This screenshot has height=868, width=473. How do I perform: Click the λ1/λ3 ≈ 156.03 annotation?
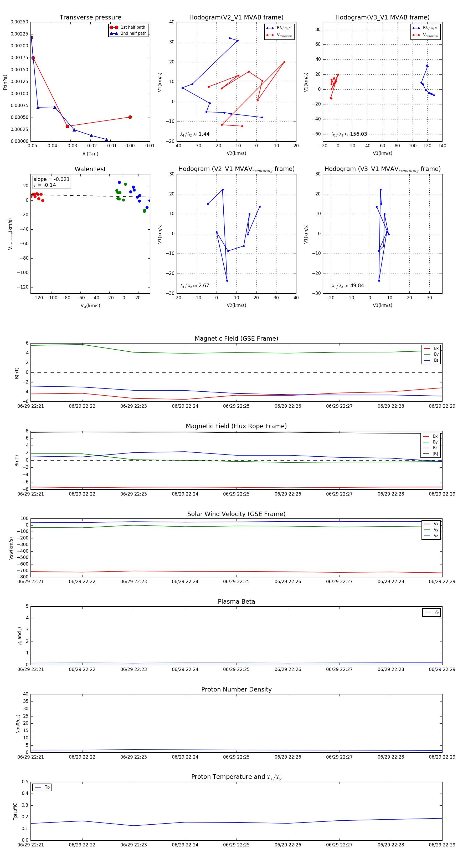click(349, 134)
